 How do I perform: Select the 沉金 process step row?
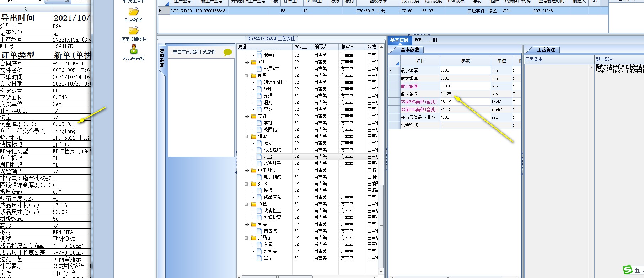point(308,156)
